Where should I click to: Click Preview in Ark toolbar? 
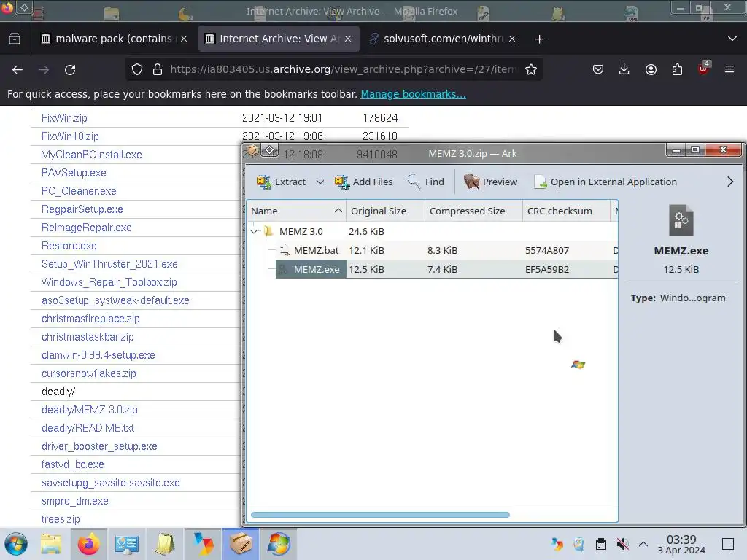(x=490, y=182)
